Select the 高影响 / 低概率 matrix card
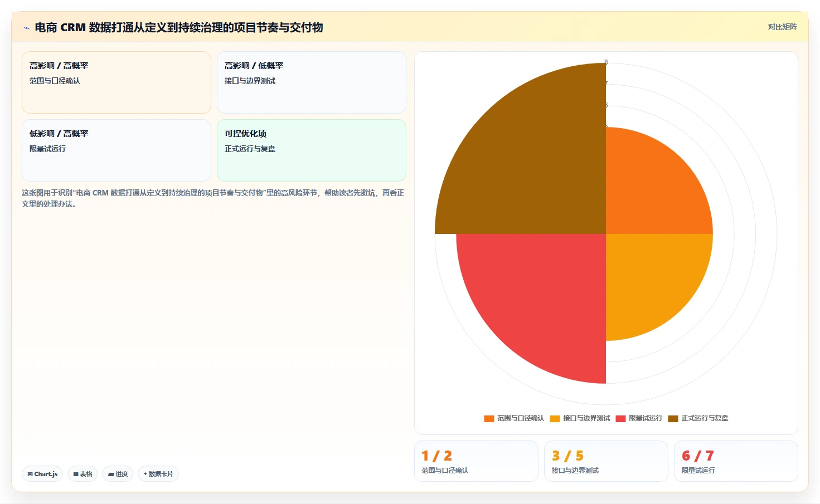820x504 pixels. pos(312,82)
